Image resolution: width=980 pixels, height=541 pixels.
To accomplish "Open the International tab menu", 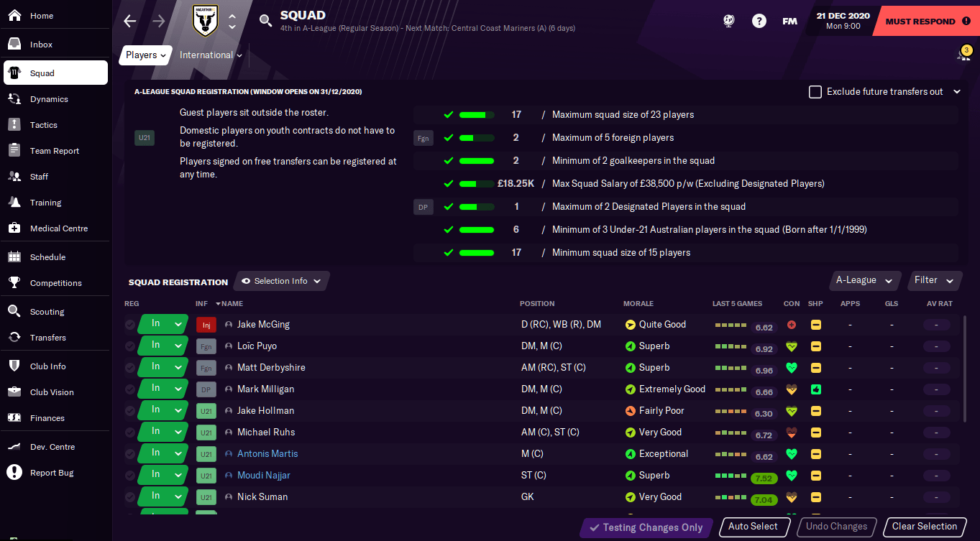I will coord(211,55).
